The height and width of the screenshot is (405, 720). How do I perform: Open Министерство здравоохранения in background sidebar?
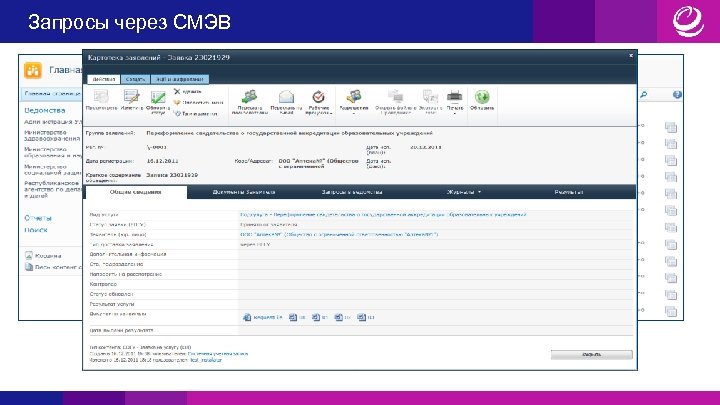52,135
